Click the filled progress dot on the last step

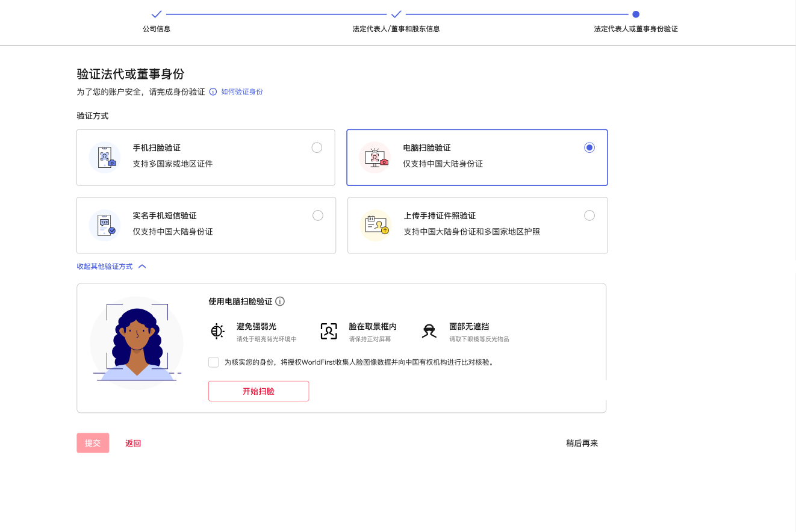[636, 13]
